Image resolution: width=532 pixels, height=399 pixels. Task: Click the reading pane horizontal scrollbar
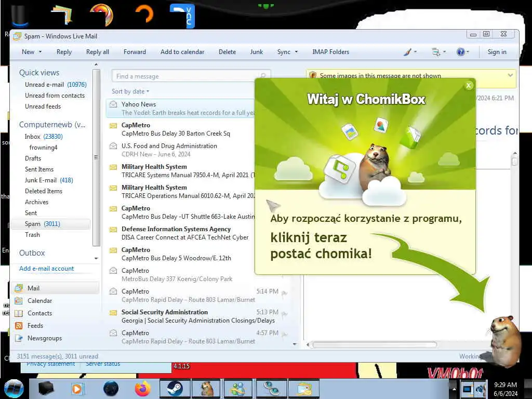click(374, 345)
